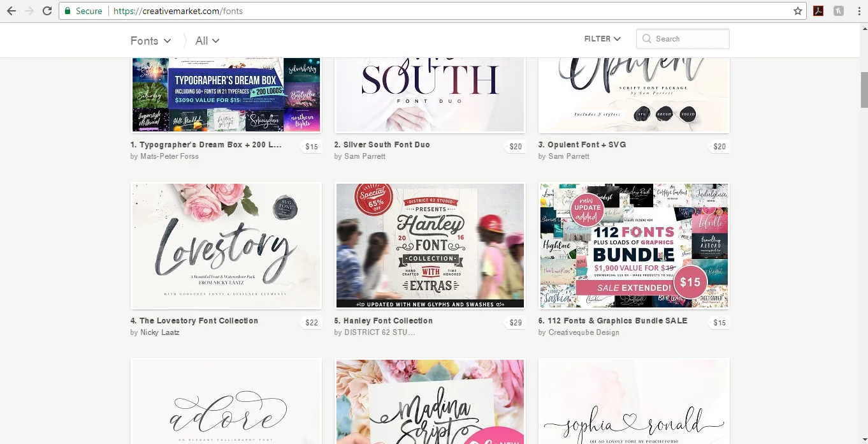Click $20 price tag of Opulent Font
Screen dimensions: 868x444
[x=718, y=147]
